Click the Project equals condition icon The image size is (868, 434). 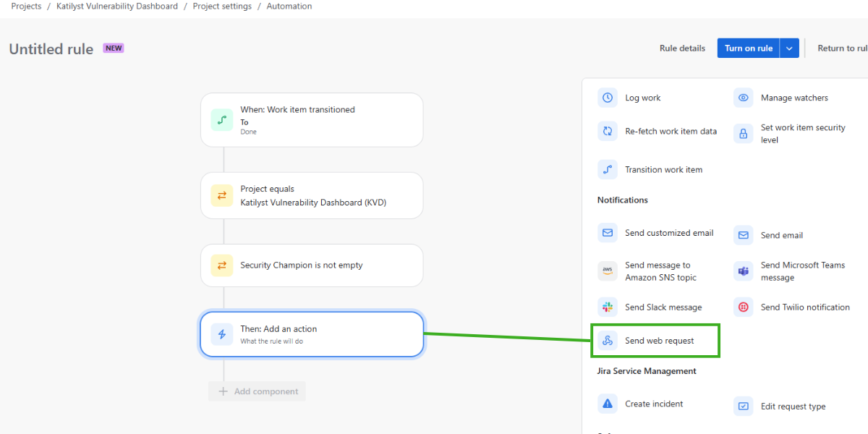[222, 195]
